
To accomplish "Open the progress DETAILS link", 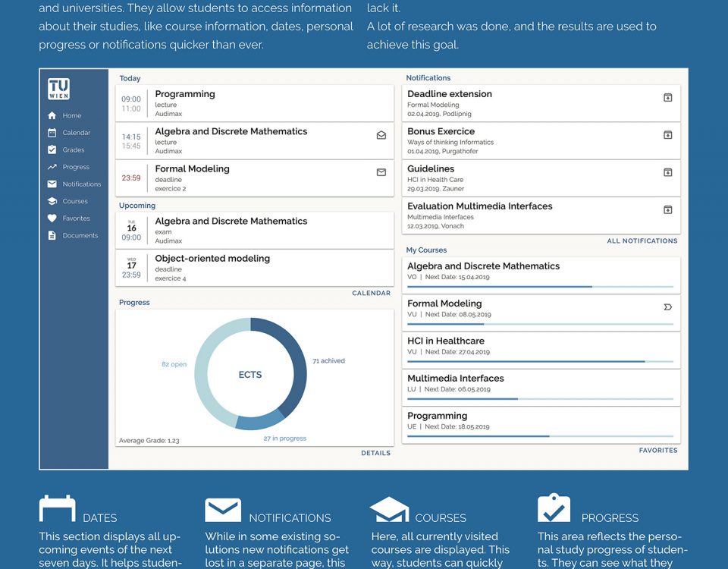I will coord(375,453).
